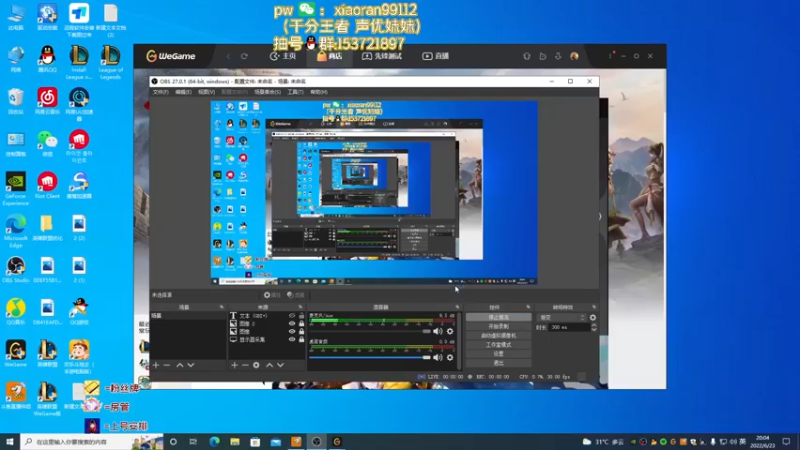Adjust 麦克风/Aux volume slider

coord(370,331)
